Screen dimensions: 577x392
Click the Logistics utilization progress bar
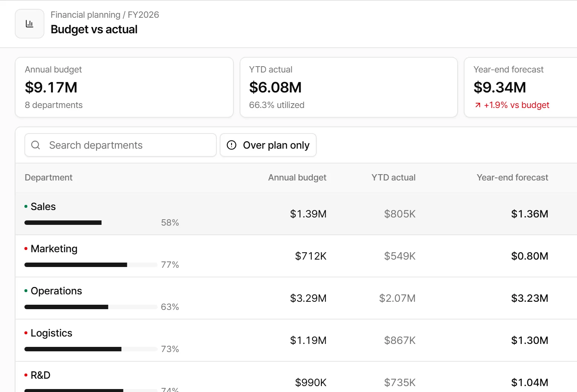91,349
